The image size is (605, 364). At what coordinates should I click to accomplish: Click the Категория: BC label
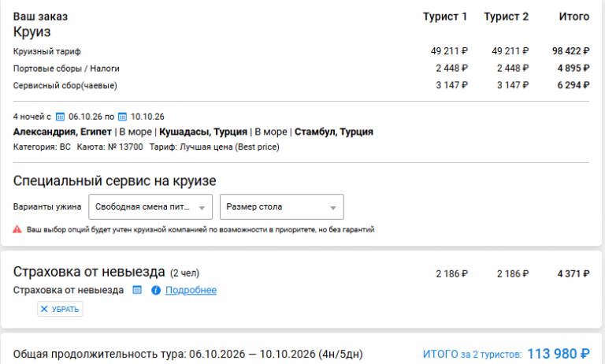(x=42, y=147)
